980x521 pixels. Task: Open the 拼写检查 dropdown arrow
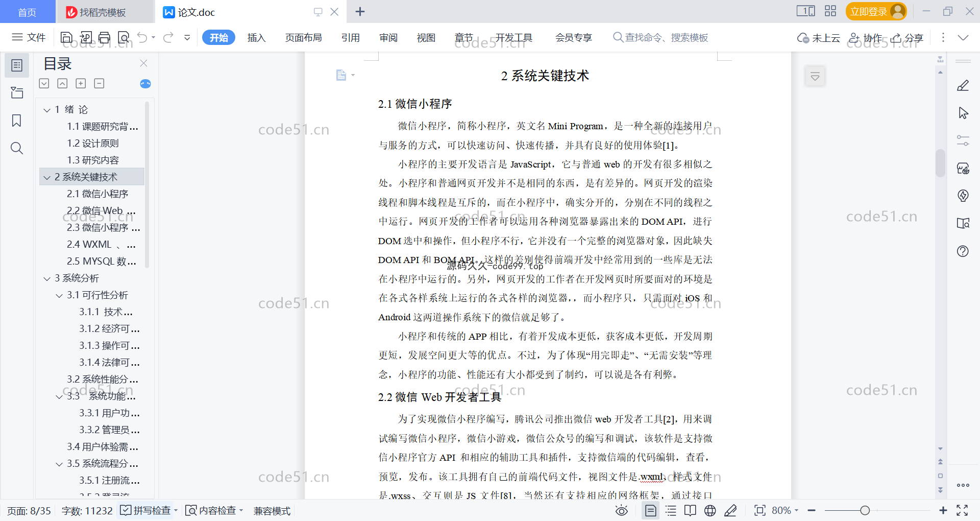[176, 510]
